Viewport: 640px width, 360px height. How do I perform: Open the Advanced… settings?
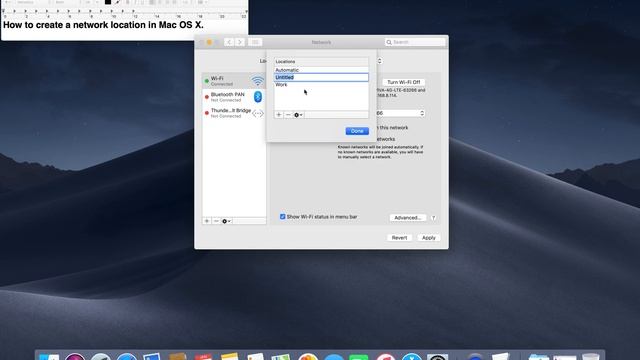click(x=407, y=218)
